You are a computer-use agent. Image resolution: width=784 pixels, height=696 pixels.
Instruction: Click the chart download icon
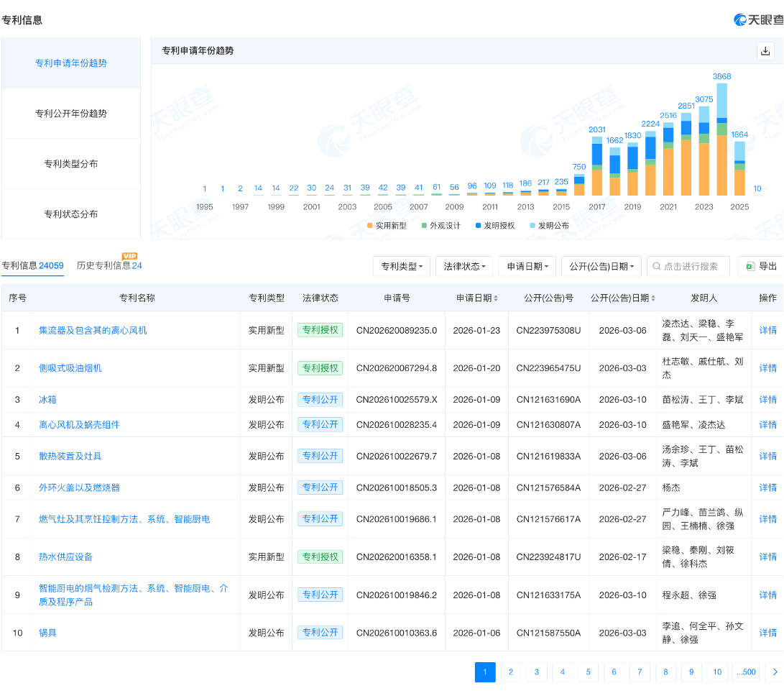(765, 51)
